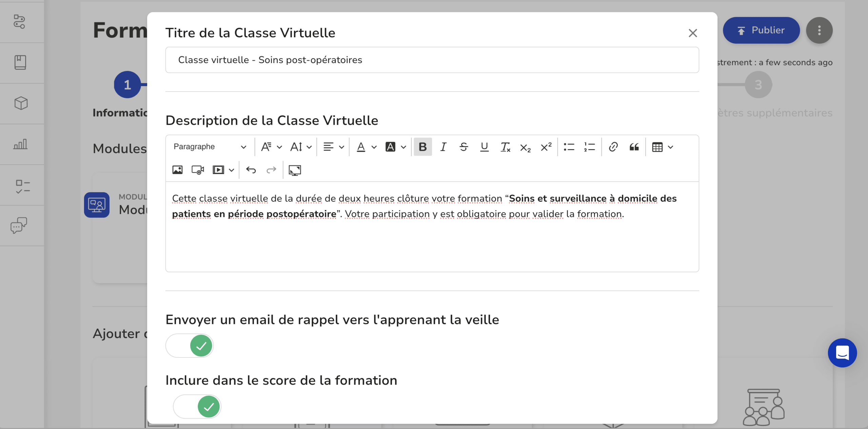
Task: Select the insert image icon
Action: 178,170
